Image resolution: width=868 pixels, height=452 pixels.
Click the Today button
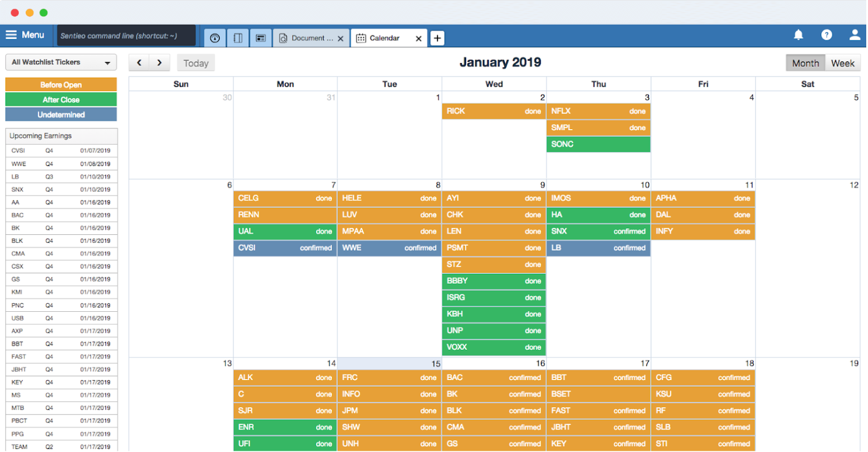(196, 63)
